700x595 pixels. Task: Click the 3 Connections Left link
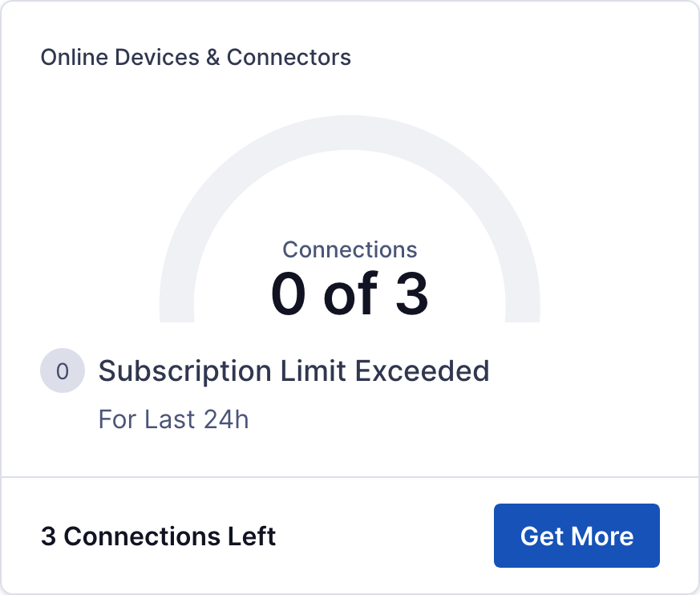point(158,536)
